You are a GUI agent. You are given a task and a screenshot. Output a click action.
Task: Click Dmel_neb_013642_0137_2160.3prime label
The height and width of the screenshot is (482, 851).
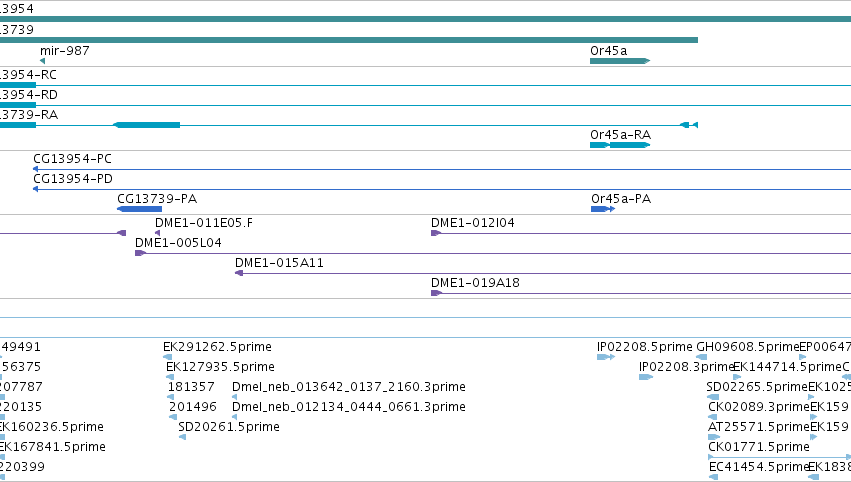(348, 387)
